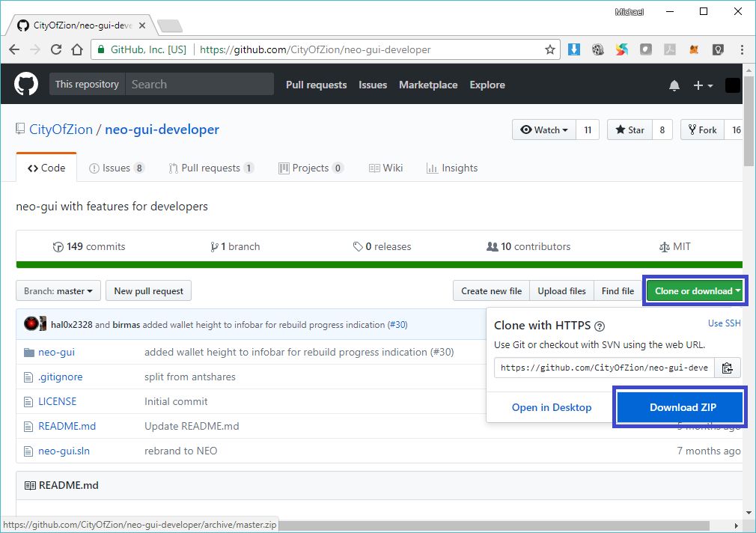Open the README.md file in the list
Screen dimensions: 756x533
pos(67,426)
